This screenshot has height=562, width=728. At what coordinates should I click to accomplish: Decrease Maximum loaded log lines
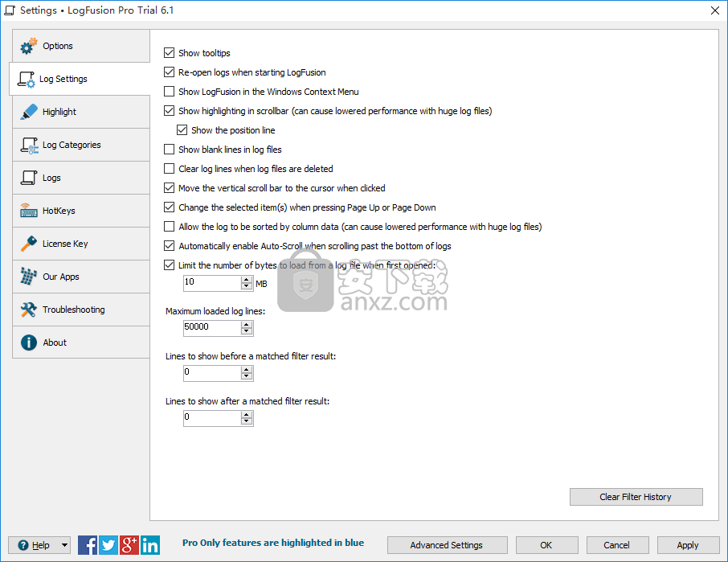tap(247, 331)
